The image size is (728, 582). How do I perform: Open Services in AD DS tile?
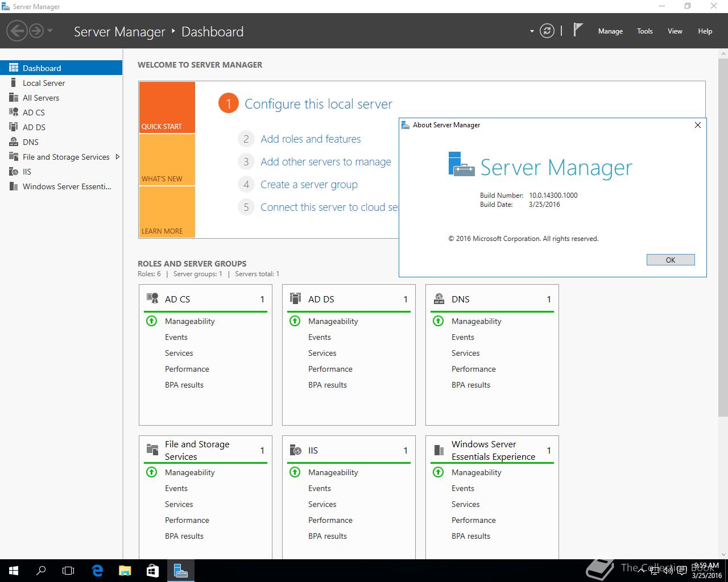[x=322, y=353]
